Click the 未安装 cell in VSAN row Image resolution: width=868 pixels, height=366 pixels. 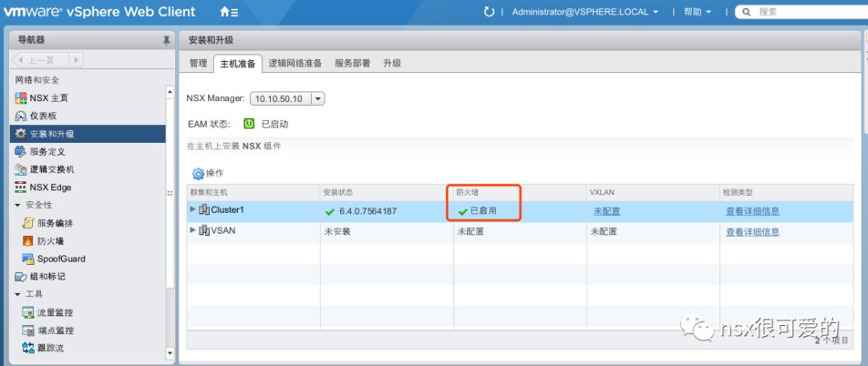point(387,232)
